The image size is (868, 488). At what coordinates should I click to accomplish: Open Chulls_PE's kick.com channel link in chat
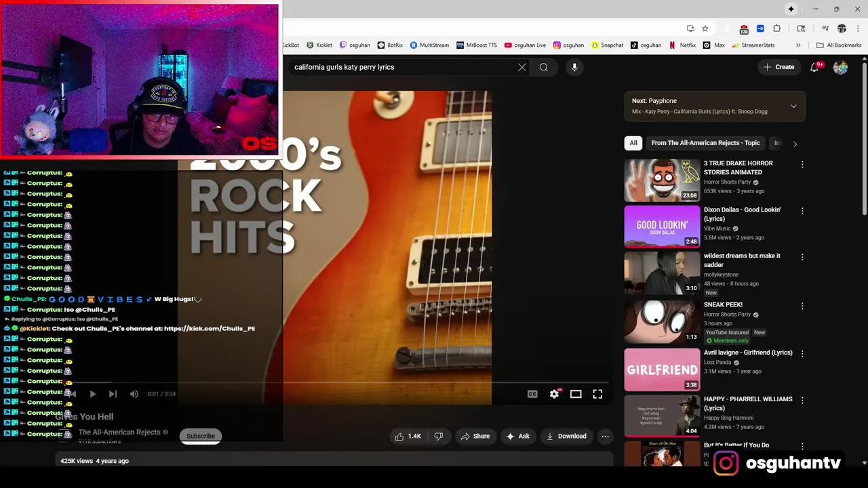point(210,329)
